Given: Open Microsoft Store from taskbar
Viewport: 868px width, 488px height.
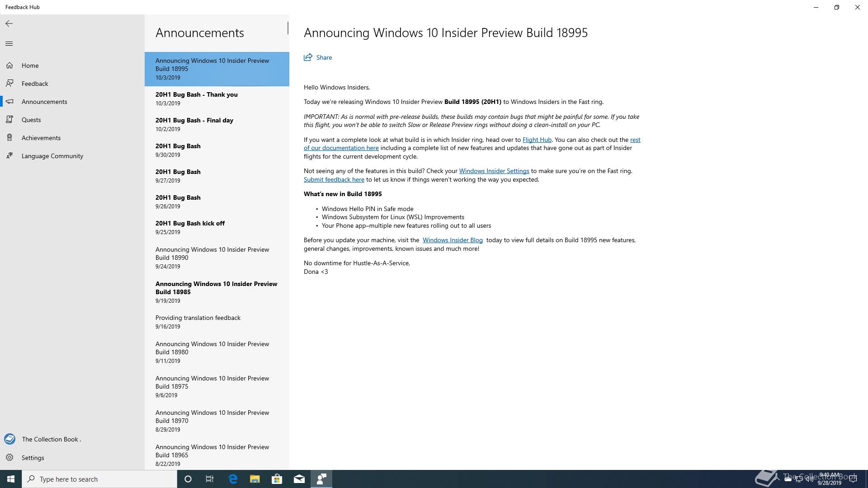Looking at the screenshot, I should tap(277, 479).
